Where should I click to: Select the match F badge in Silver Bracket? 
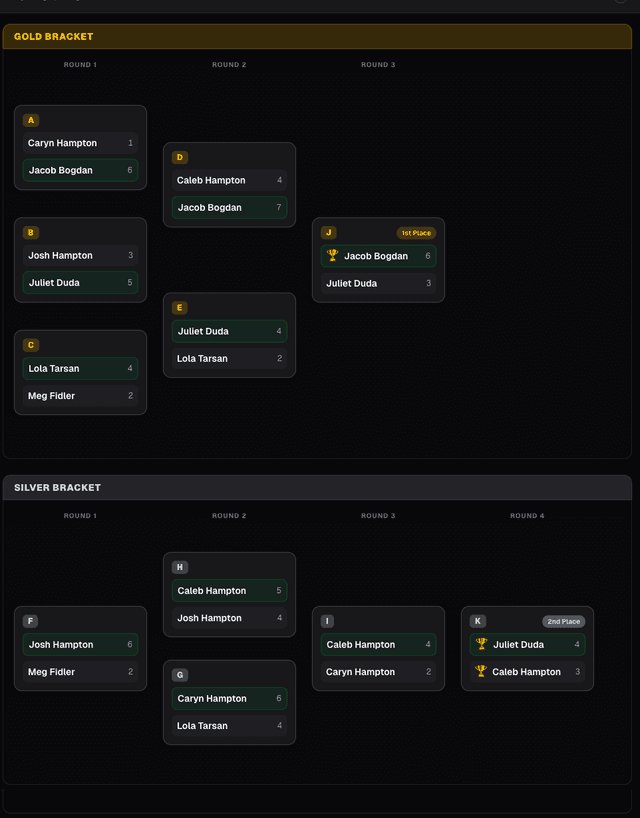point(31,621)
